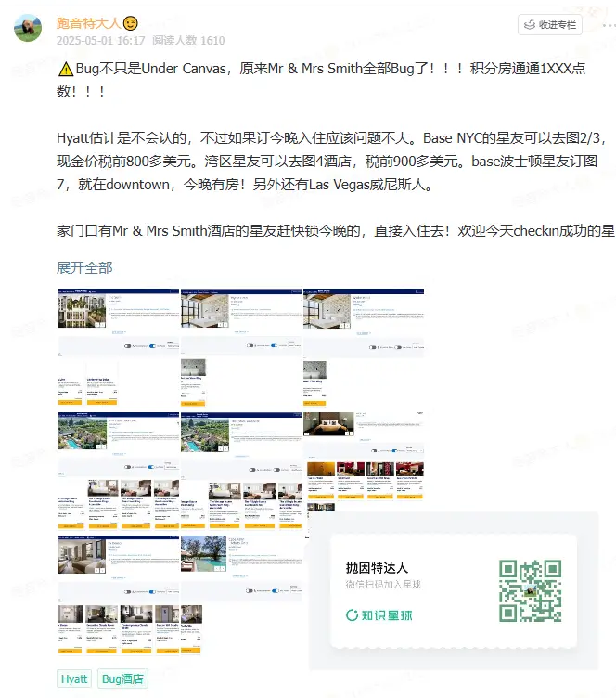This screenshot has width=616, height=698.
Task: Open the fourth gallery image with aerial pool resort
Action: coord(119,471)
